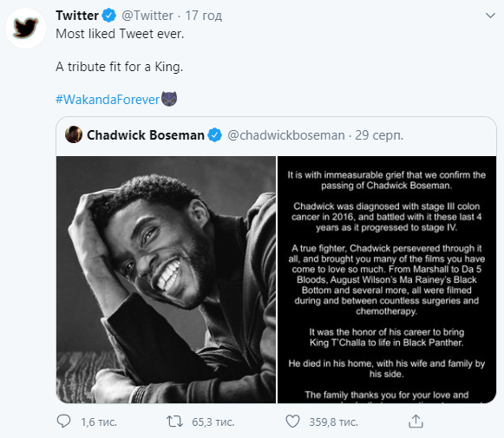The image size is (504, 438).
Task: Click Chadwick Boseman's blue verified badge
Action: click(215, 135)
